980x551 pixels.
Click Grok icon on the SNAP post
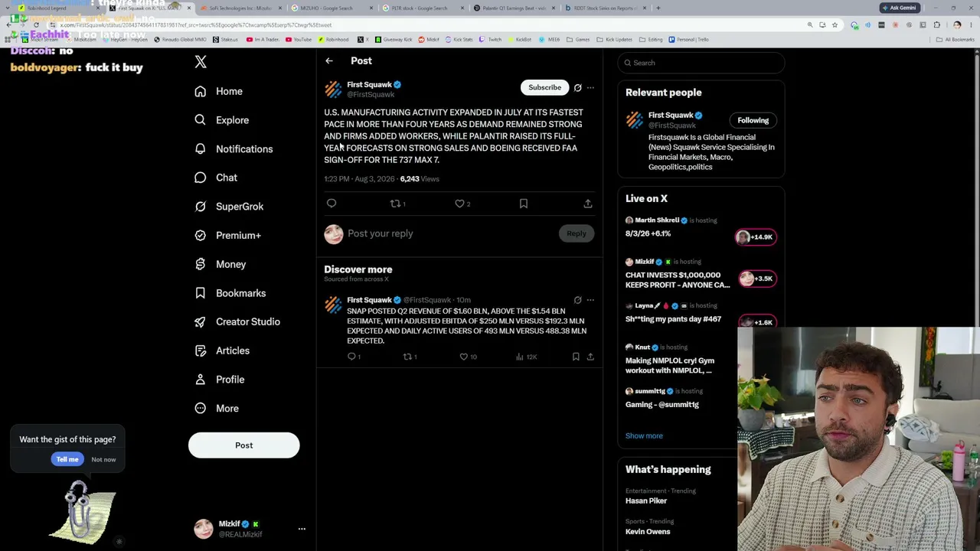[578, 300]
